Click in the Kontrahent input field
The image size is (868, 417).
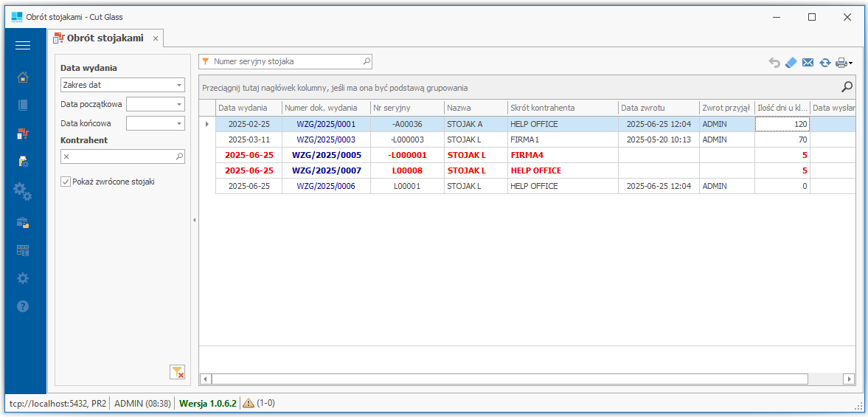click(x=122, y=156)
